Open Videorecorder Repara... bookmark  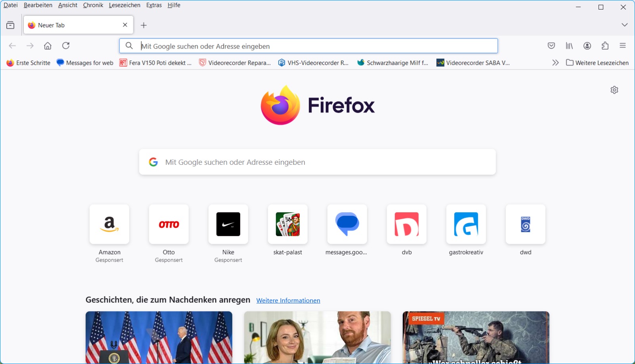[235, 63]
